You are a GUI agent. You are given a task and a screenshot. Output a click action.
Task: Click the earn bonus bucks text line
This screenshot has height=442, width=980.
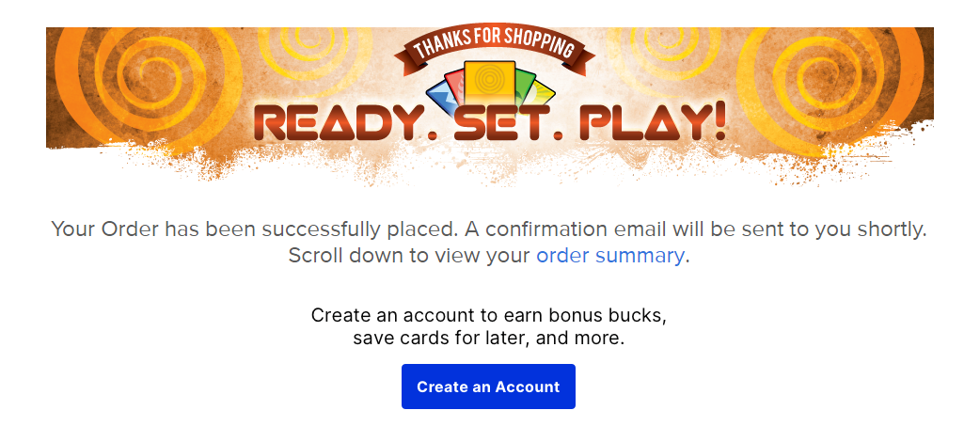489,314
